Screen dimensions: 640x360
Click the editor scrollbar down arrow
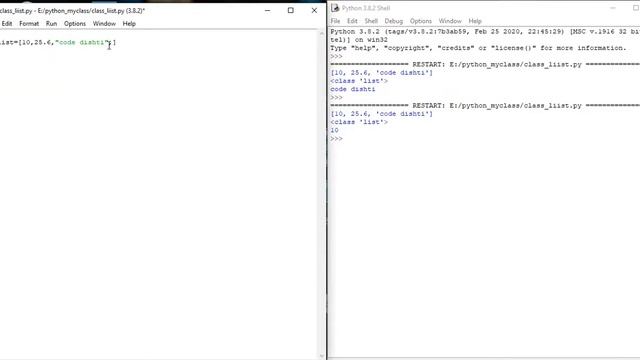322,356
